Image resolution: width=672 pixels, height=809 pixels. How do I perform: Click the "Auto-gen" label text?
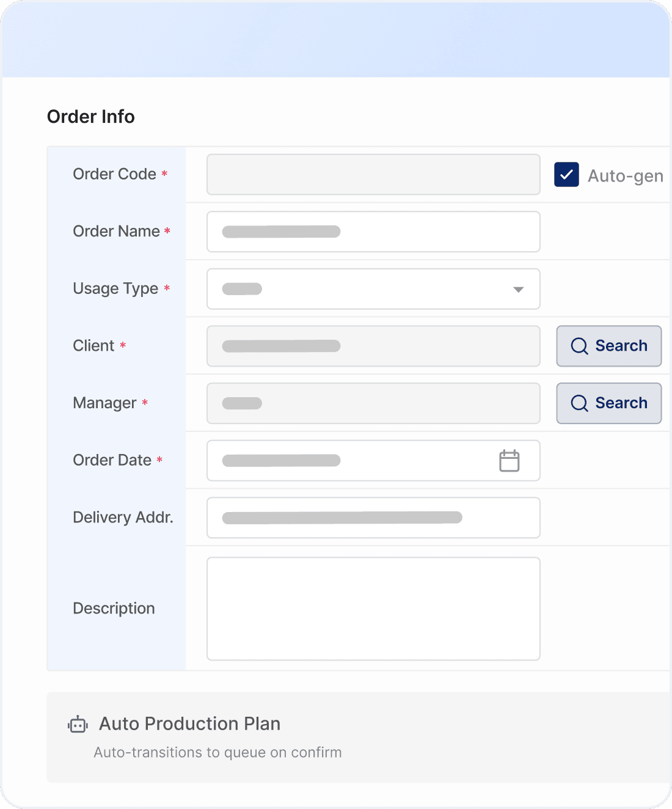[x=626, y=176]
